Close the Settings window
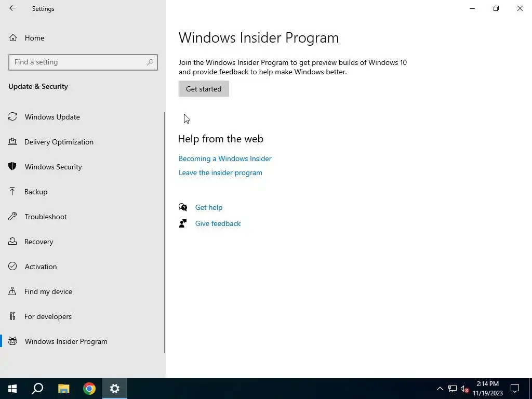Image resolution: width=532 pixels, height=399 pixels. coord(520,8)
